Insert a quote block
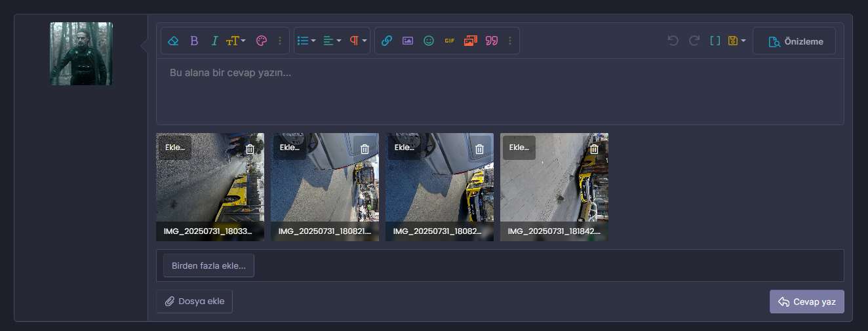Viewport: 868px width, 331px height. 492,41
